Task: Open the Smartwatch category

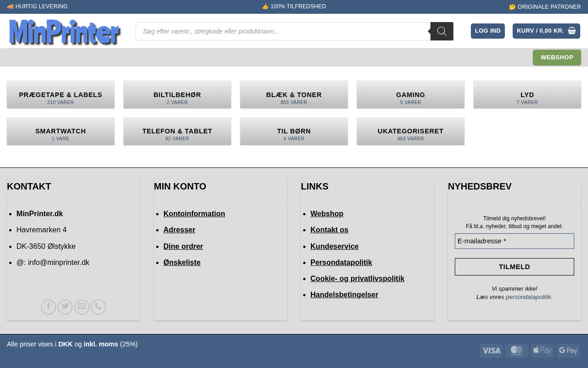Action: point(61,131)
